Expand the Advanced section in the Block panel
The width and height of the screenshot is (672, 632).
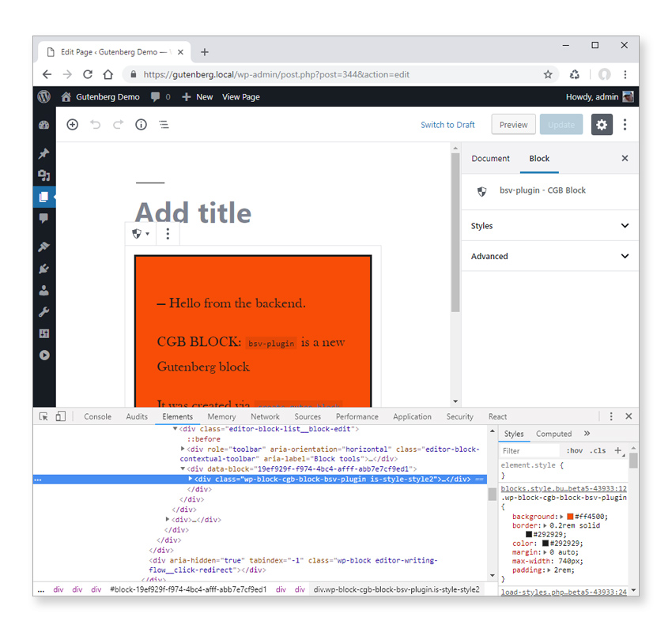(x=549, y=256)
